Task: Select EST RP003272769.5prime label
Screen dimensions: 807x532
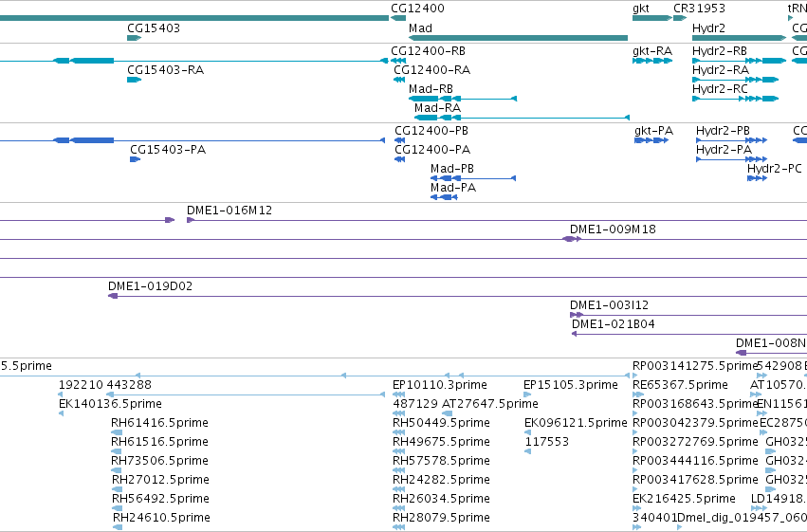Action: pos(695,442)
